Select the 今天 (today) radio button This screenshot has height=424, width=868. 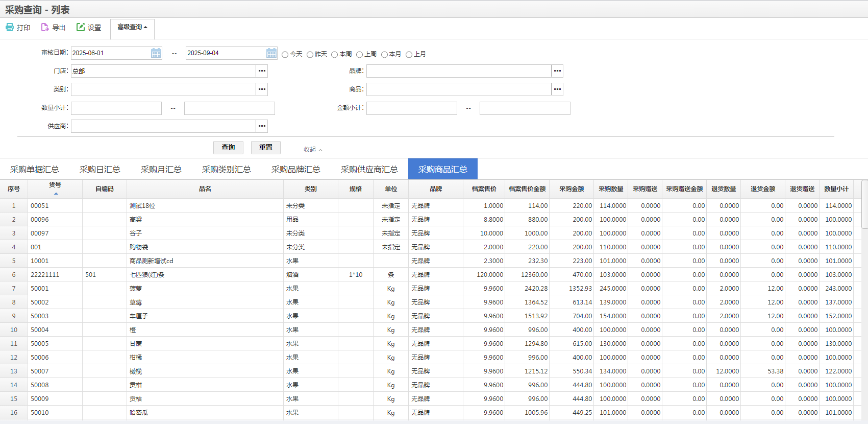(285, 55)
